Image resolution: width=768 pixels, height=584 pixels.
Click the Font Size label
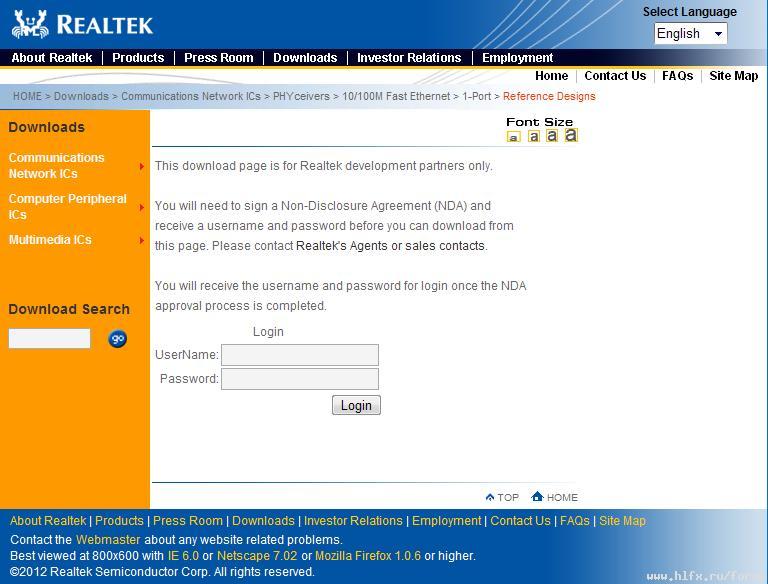click(539, 122)
